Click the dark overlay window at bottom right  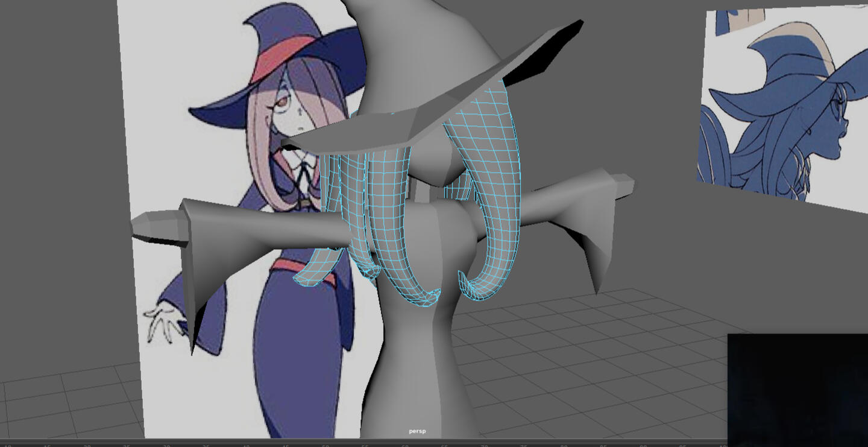[x=797, y=389]
